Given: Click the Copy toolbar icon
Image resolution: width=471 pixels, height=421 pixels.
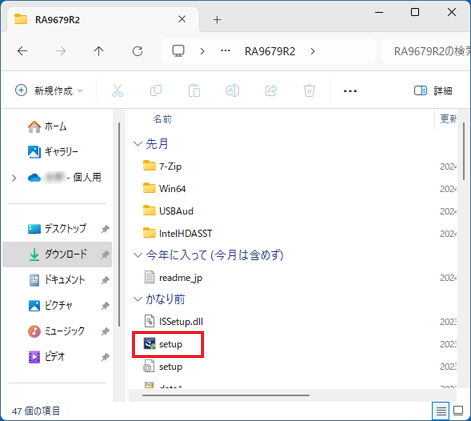Looking at the screenshot, I should 156,90.
